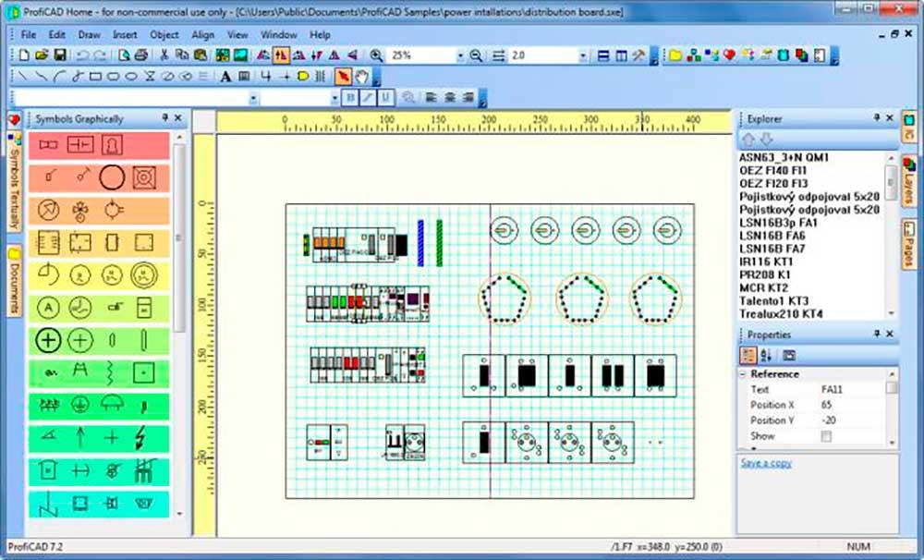The height and width of the screenshot is (560, 924).
Task: Open the Insert menu
Action: (x=125, y=35)
